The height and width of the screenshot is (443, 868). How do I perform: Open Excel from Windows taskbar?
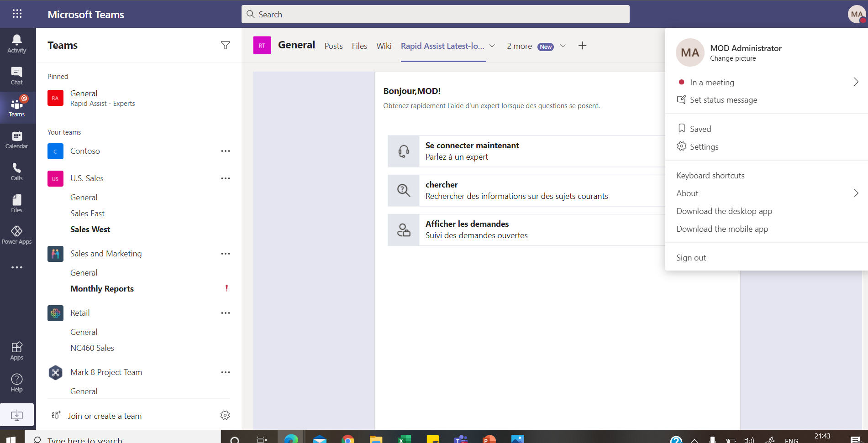(404, 438)
